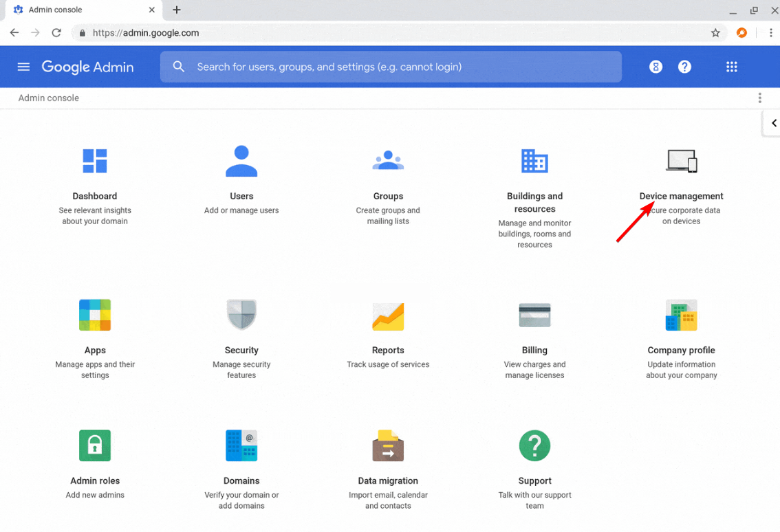Click the Apps title link
The height and width of the screenshot is (532, 780).
tap(94, 350)
